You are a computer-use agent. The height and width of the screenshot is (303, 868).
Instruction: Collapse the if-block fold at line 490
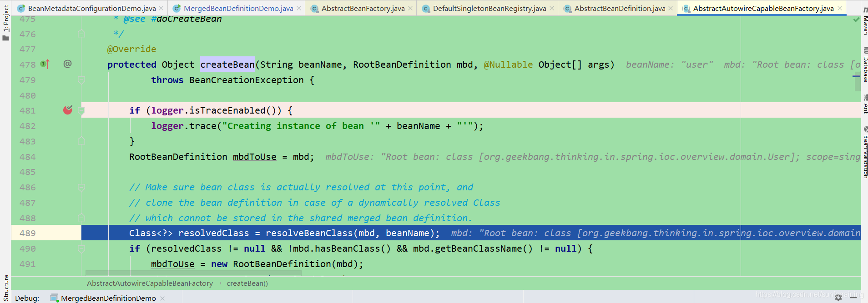[x=81, y=248]
